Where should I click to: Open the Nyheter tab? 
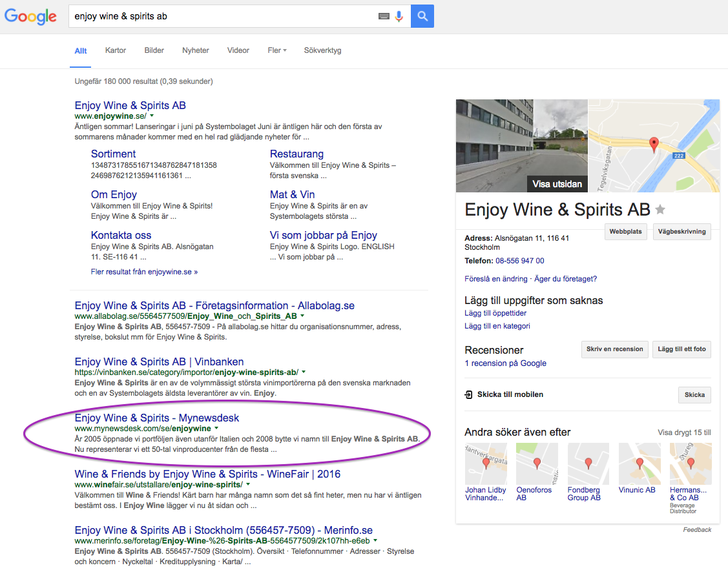[196, 50]
